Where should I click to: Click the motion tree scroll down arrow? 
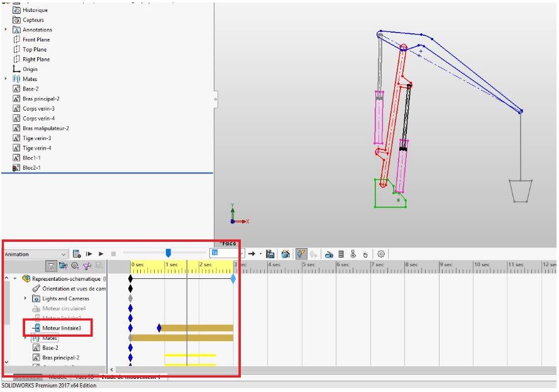pos(6,362)
